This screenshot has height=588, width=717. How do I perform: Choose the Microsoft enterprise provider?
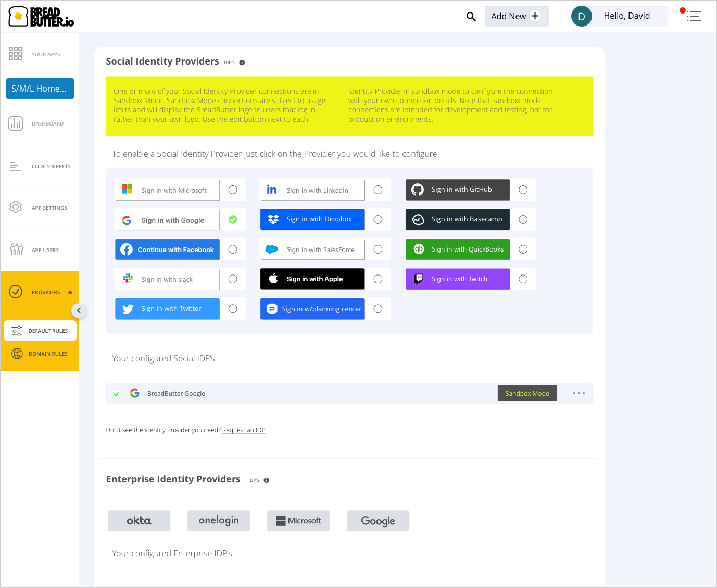tap(298, 521)
